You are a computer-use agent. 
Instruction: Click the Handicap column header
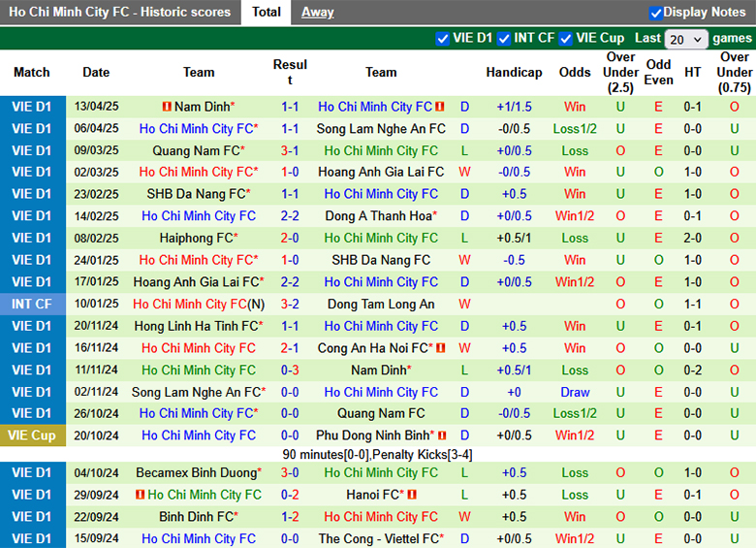click(x=514, y=73)
